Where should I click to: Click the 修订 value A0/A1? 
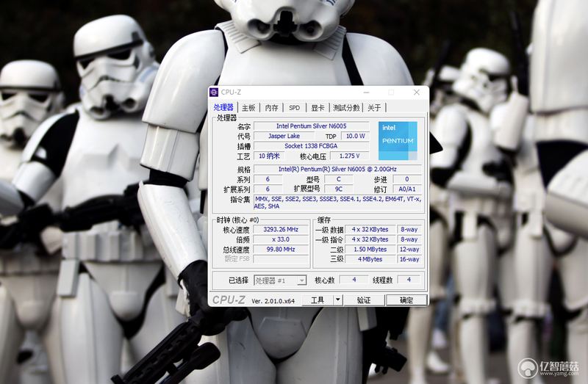(407, 189)
